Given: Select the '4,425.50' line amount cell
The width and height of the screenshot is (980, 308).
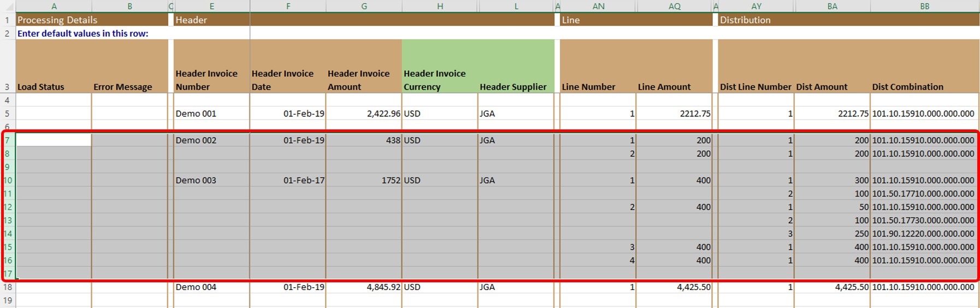Looking at the screenshot, I should pos(675,287).
